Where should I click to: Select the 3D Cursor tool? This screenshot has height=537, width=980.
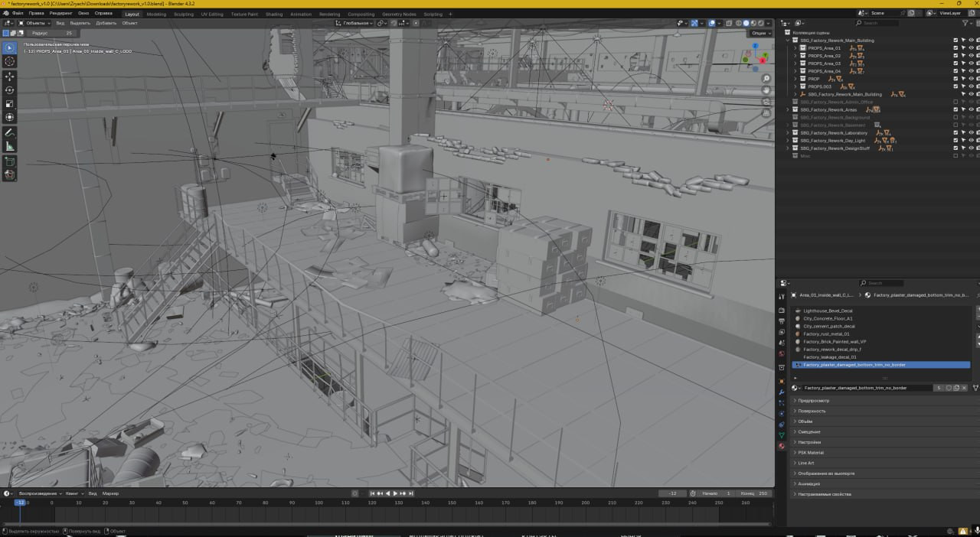10,61
